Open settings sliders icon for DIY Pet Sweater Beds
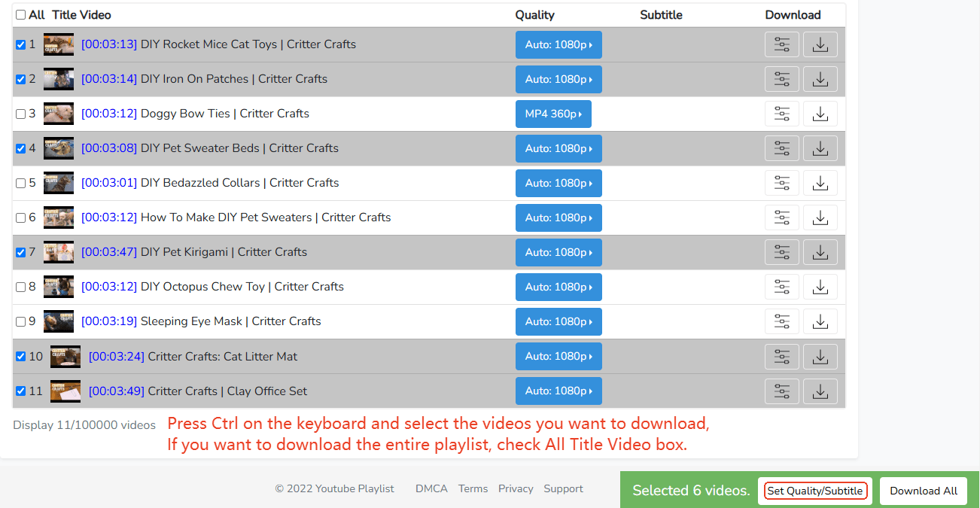 [782, 148]
